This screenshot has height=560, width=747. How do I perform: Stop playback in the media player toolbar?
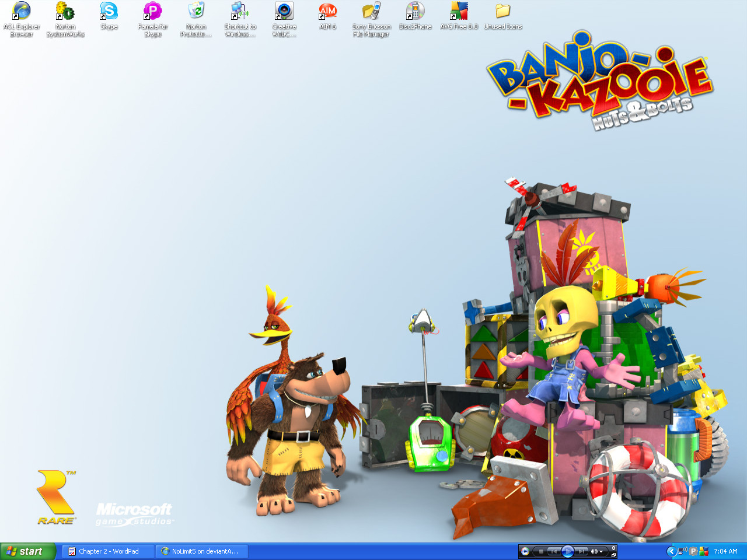point(541,551)
